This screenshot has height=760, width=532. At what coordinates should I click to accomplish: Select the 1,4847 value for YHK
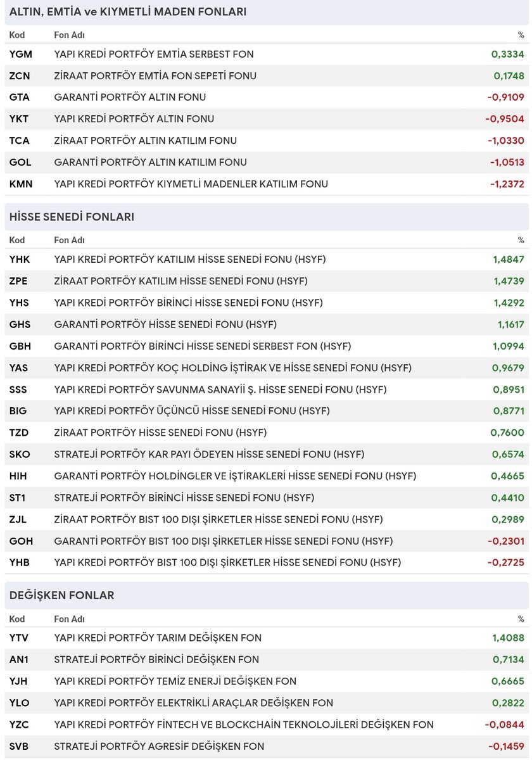point(509,259)
